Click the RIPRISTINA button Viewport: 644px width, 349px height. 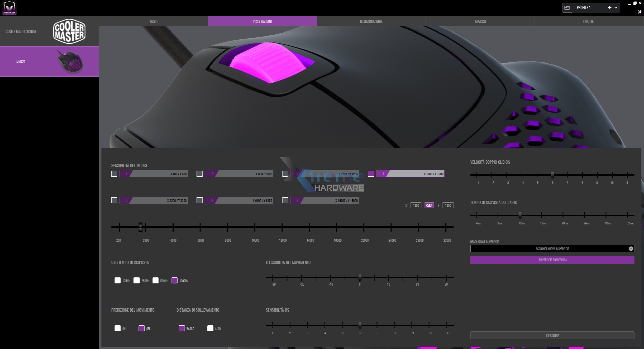tap(552, 335)
